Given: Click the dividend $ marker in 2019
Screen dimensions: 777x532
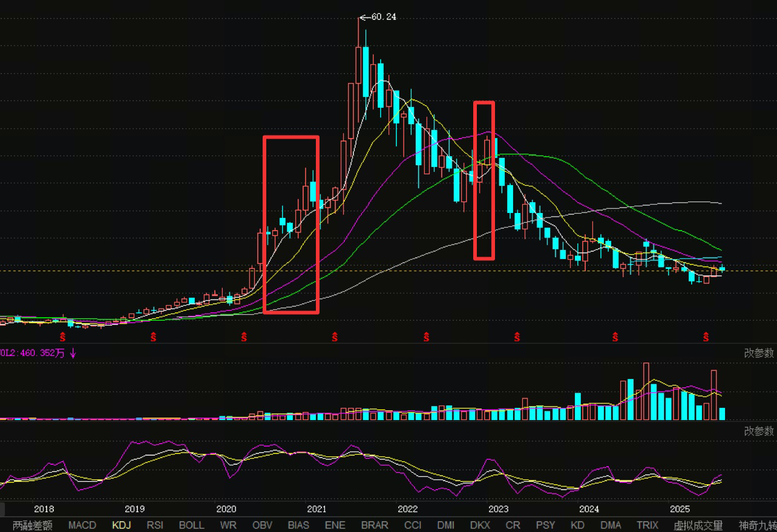Looking at the screenshot, I should click(154, 337).
